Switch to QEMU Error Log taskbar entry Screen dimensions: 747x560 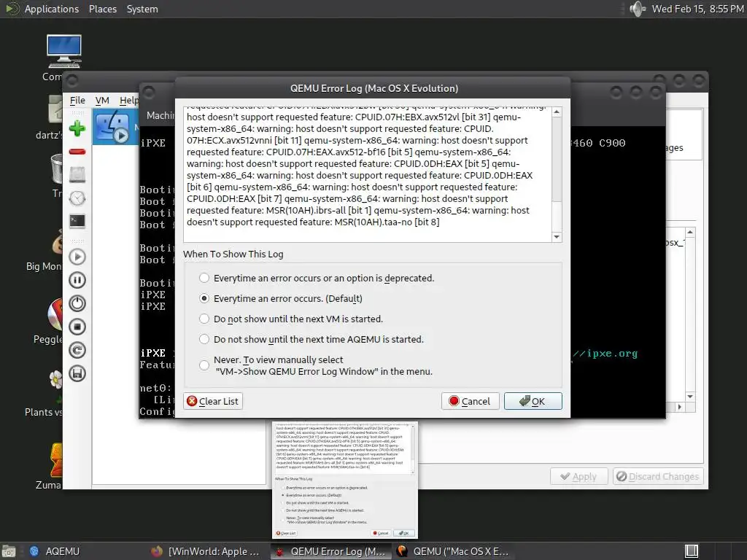pos(330,551)
